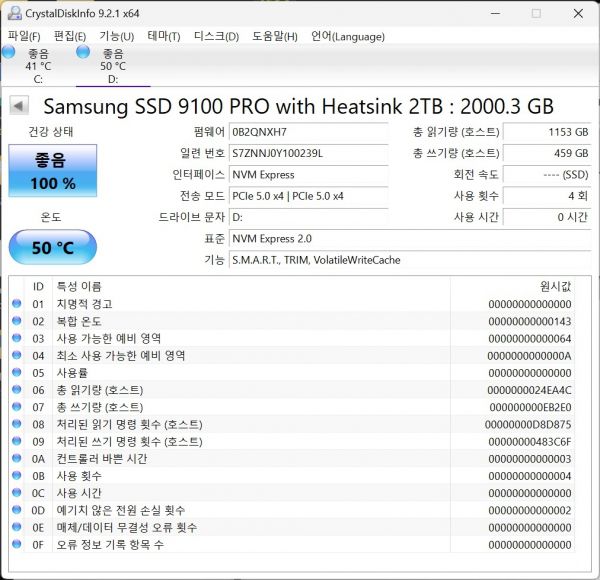This screenshot has width=600, height=580.
Task: Click the interface field NVM Express
Action: (x=308, y=175)
